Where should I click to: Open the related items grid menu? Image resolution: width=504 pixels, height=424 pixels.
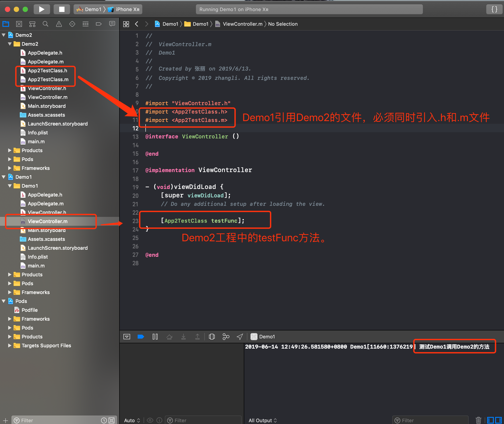[x=126, y=24]
